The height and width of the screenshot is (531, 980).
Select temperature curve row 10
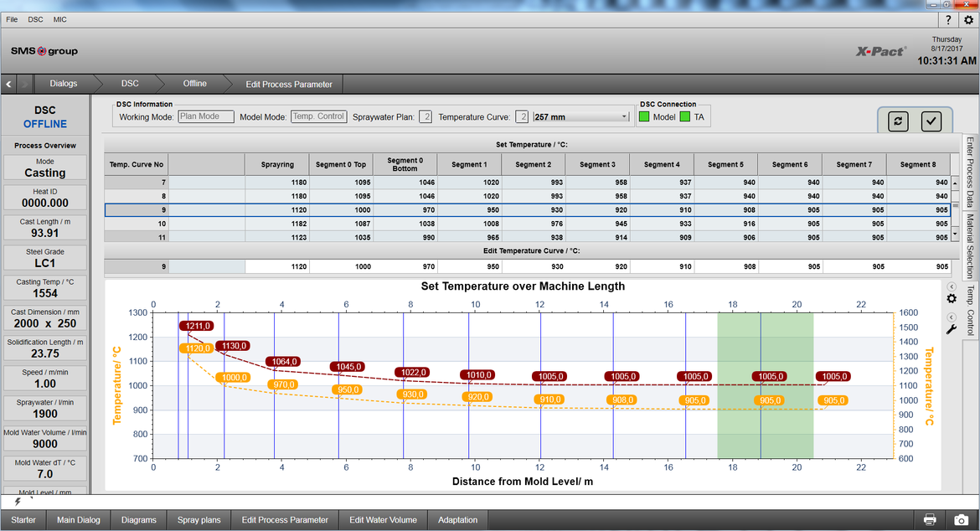pos(528,224)
